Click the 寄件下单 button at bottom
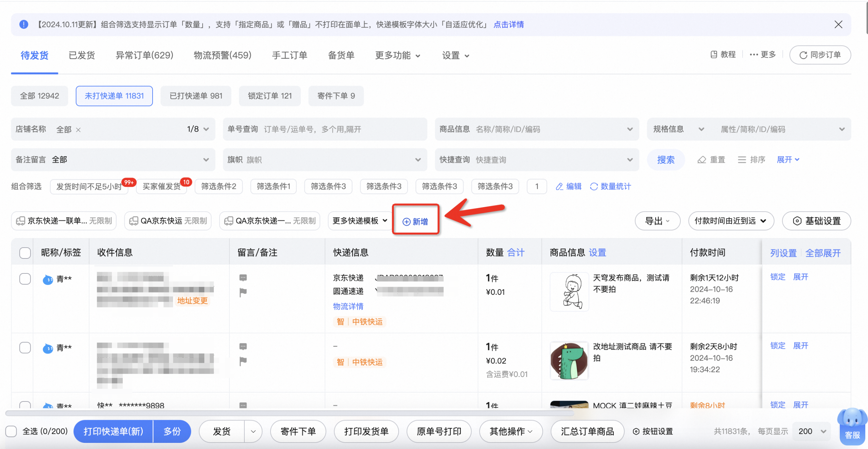 [298, 431]
